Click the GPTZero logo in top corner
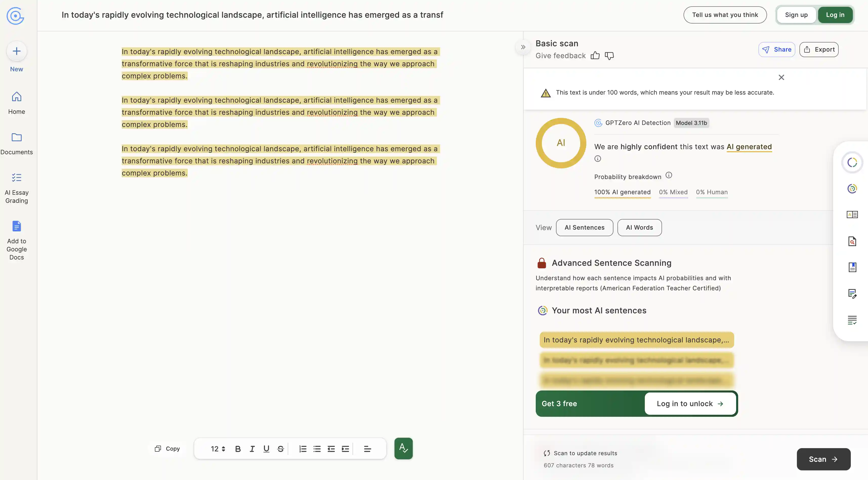Screen dimensions: 868x480 (15, 15)
